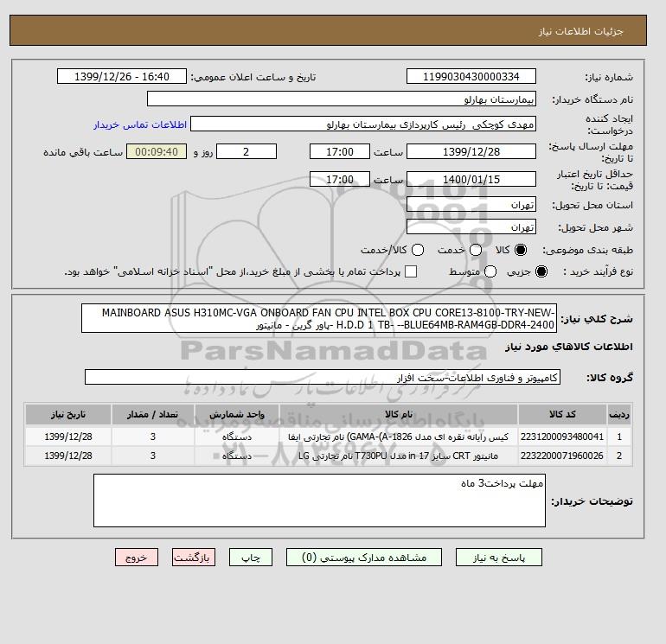Click نام کالا column header
The height and width of the screenshot is (644, 666).
pyautogui.click(x=399, y=414)
